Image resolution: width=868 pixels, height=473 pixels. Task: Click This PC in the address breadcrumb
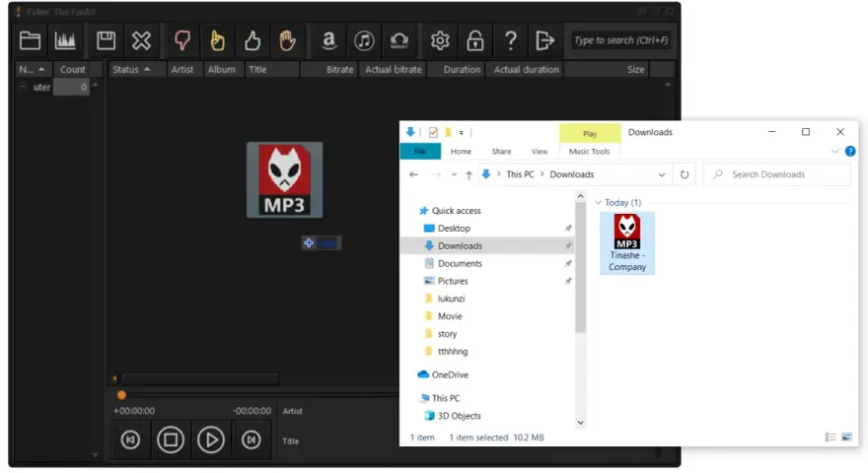point(520,174)
